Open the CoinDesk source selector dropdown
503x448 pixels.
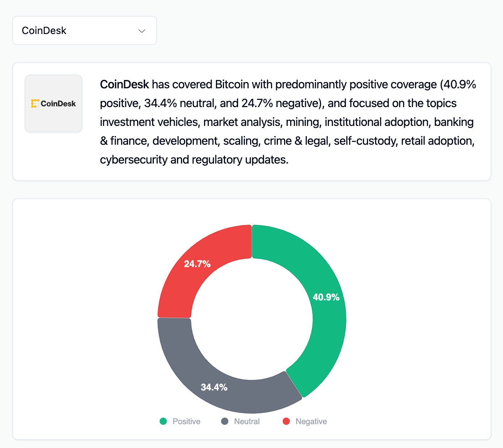pos(84,30)
